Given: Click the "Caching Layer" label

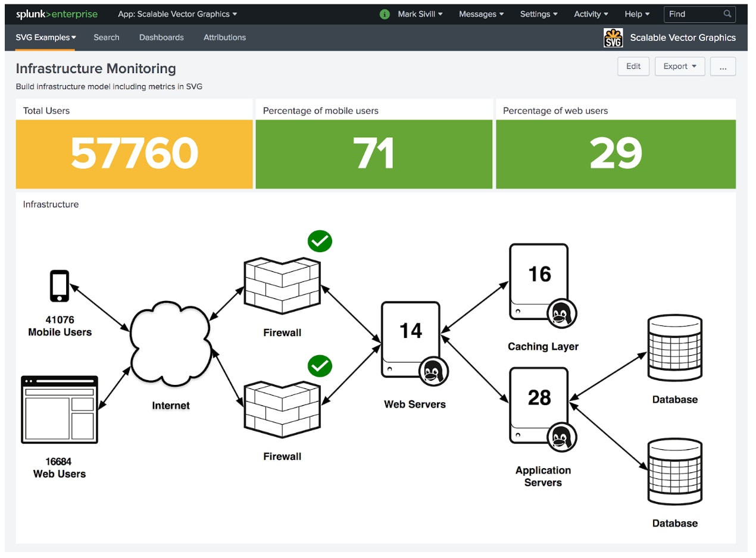Looking at the screenshot, I should [x=543, y=346].
